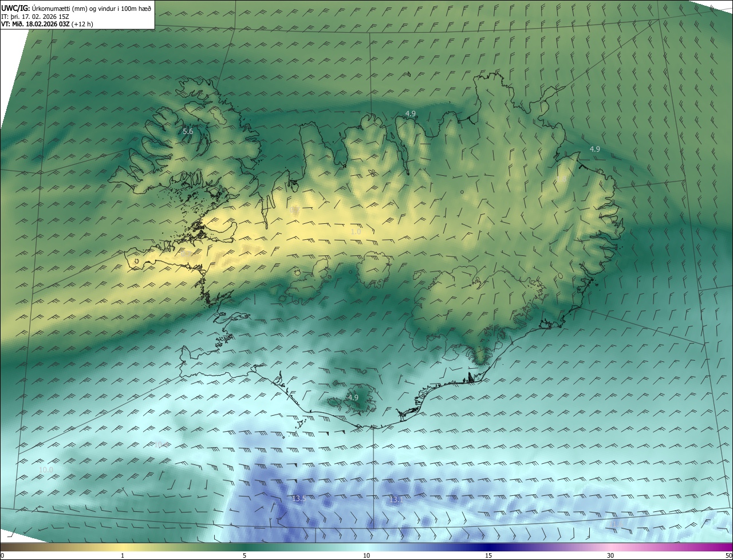Click the 'VT: Mið. 18.02.2026 03Z (+12 h)' line
733x560 pixels.
[47, 24]
